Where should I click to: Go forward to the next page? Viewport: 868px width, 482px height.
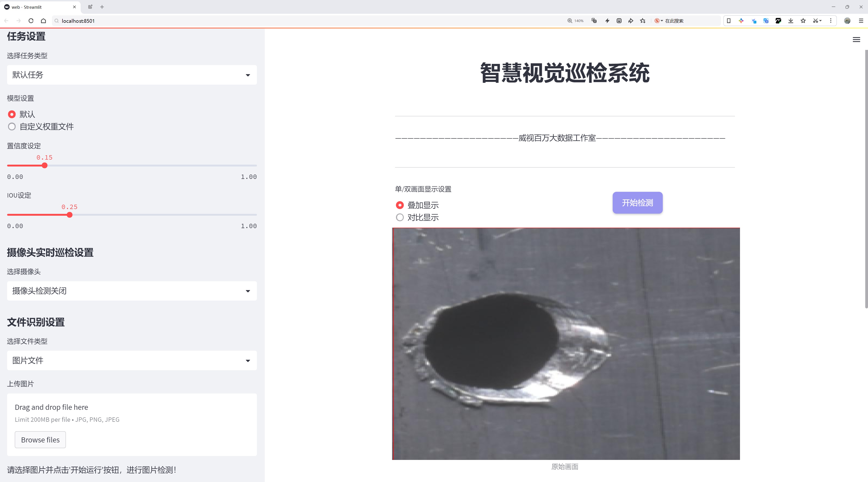click(x=19, y=20)
